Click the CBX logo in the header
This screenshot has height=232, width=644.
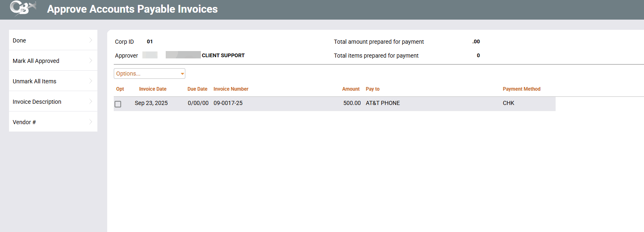(x=23, y=8)
